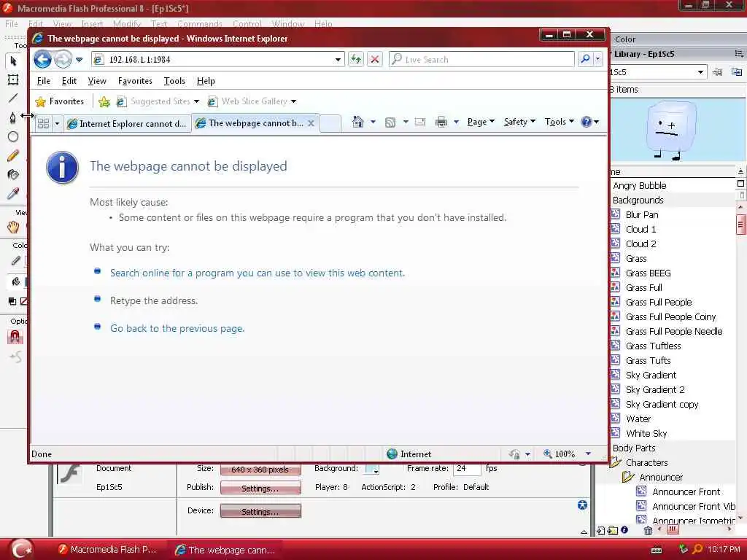This screenshot has height=560, width=747.
Task: Click the Frame rate input field
Action: pos(467,469)
